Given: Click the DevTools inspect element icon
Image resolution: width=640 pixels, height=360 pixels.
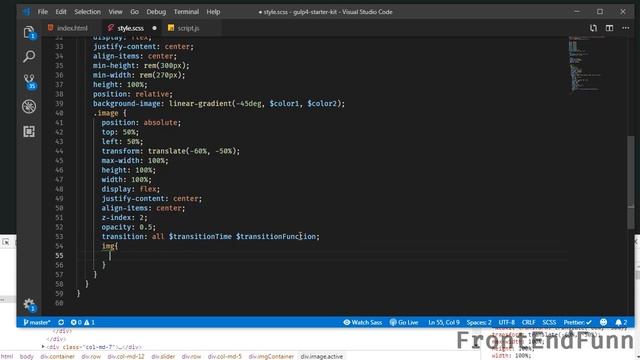Looking at the screenshot, I should click(6, 242).
